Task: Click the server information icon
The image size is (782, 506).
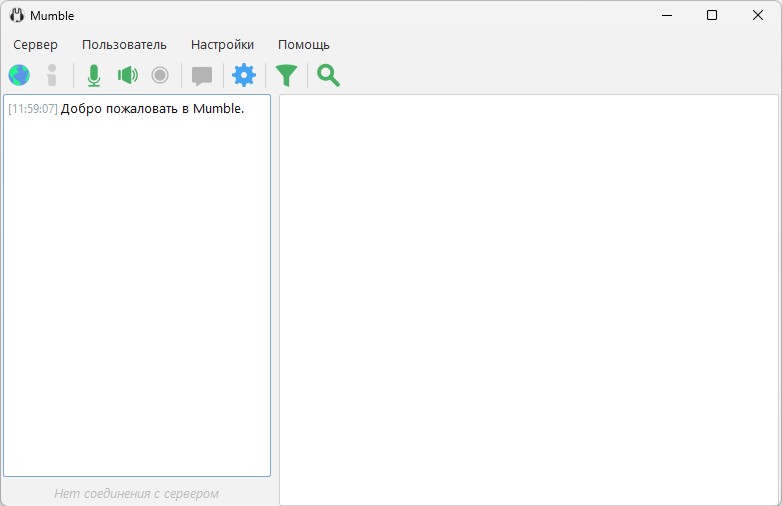Action: [x=52, y=75]
